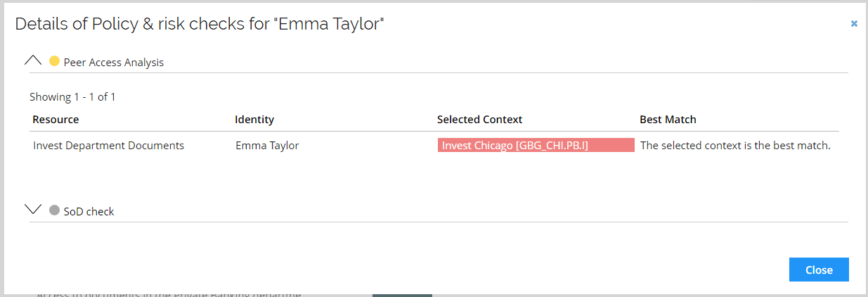The width and height of the screenshot is (868, 297).
Task: Expand the SoD check section
Action: (x=33, y=210)
